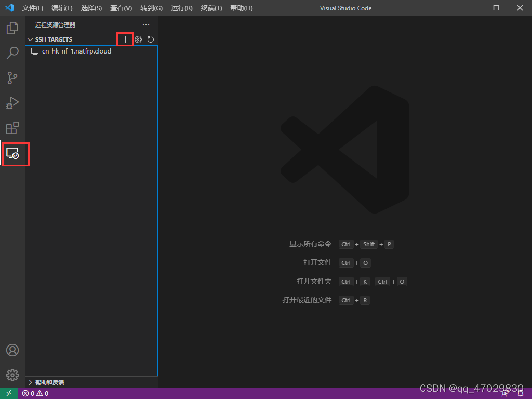Viewport: 532px width, 399px height.
Task: Open the 选择(S) menu
Action: 91,8
